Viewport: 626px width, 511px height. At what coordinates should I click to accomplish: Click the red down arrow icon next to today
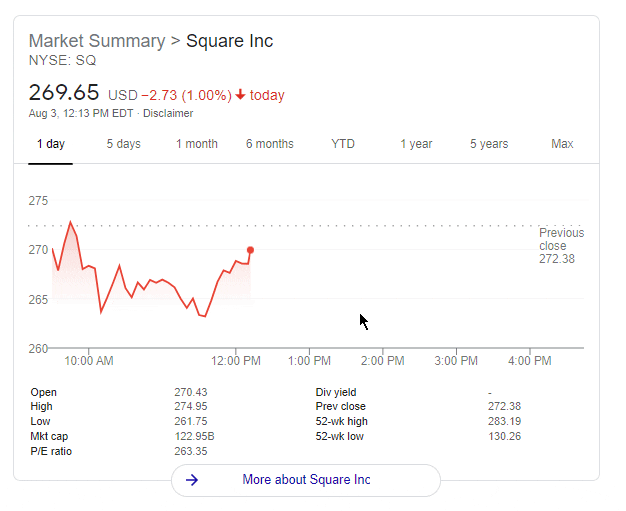point(240,95)
